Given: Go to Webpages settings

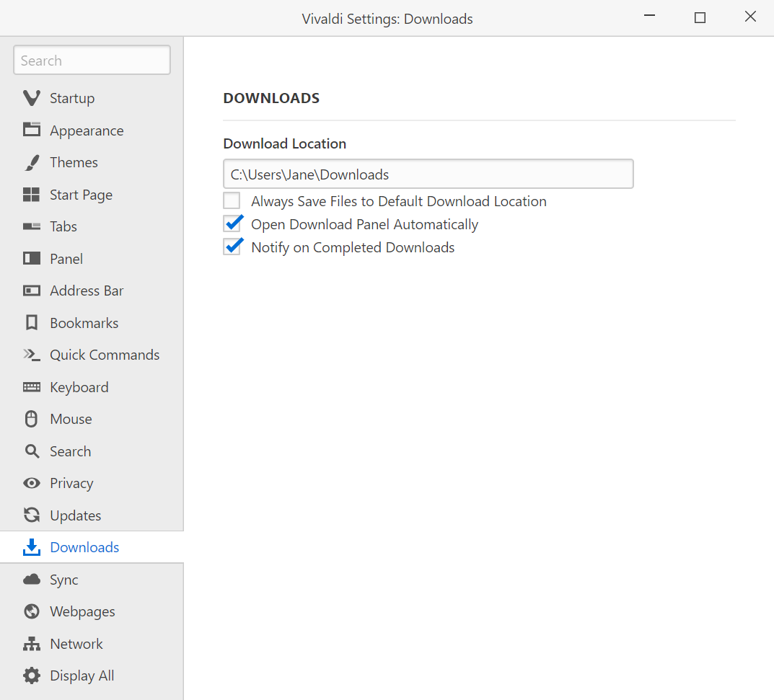Looking at the screenshot, I should pyautogui.click(x=82, y=611).
